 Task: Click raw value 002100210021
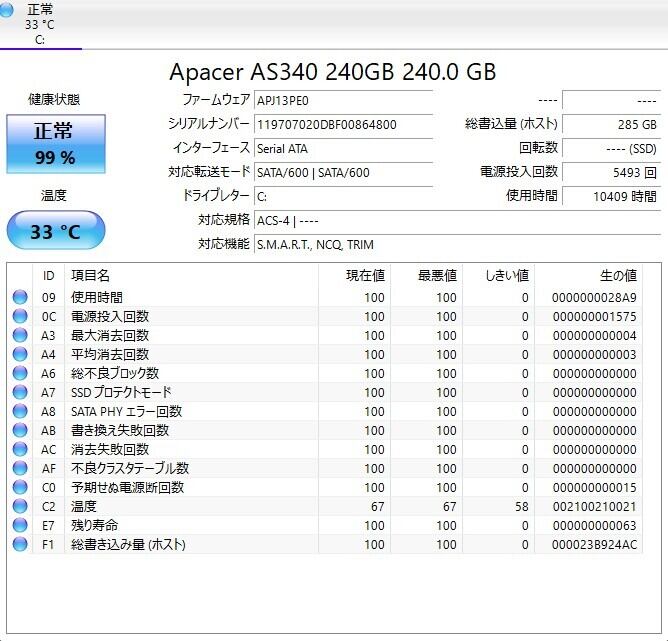(594, 506)
